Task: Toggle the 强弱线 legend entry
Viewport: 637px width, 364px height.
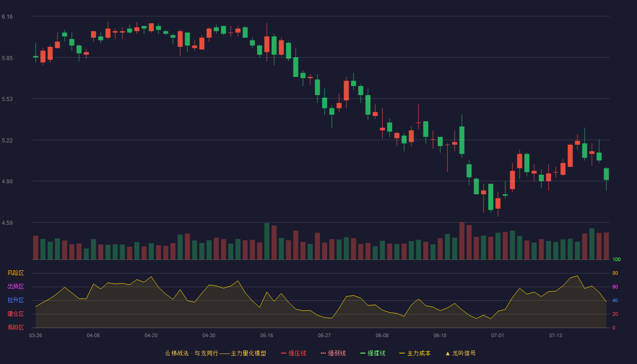Action: coord(333,353)
